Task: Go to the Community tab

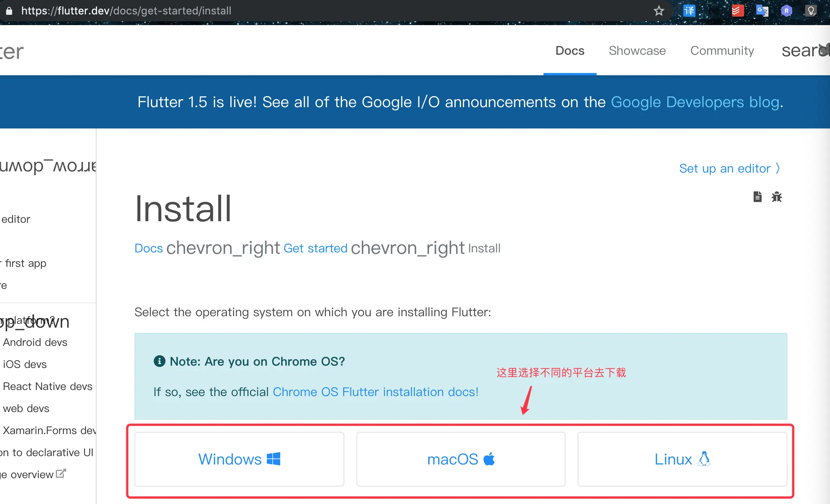Action: coord(722,51)
